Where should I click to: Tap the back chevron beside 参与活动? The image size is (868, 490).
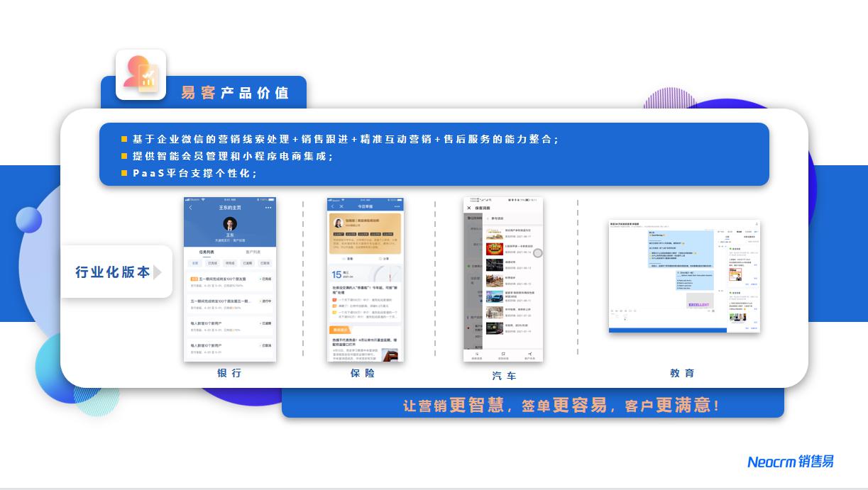tap(487, 218)
